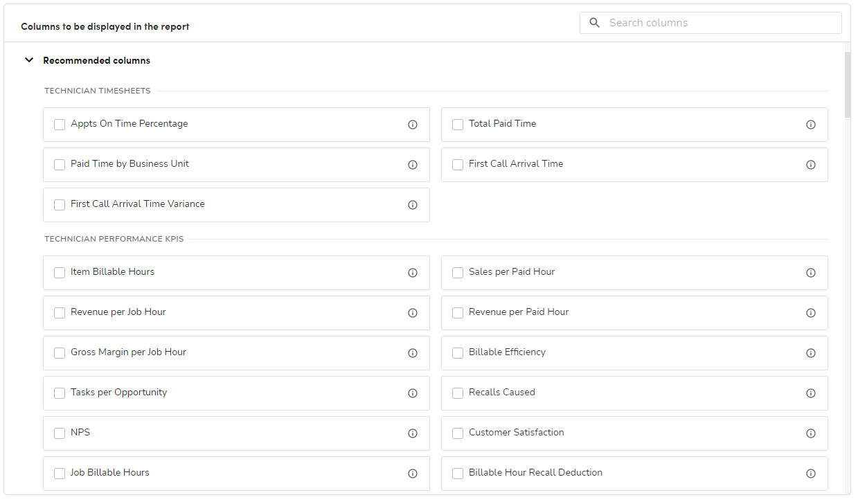Tick Sales per Paid Hour checkbox
Screen dimensions: 858x504
(458, 273)
